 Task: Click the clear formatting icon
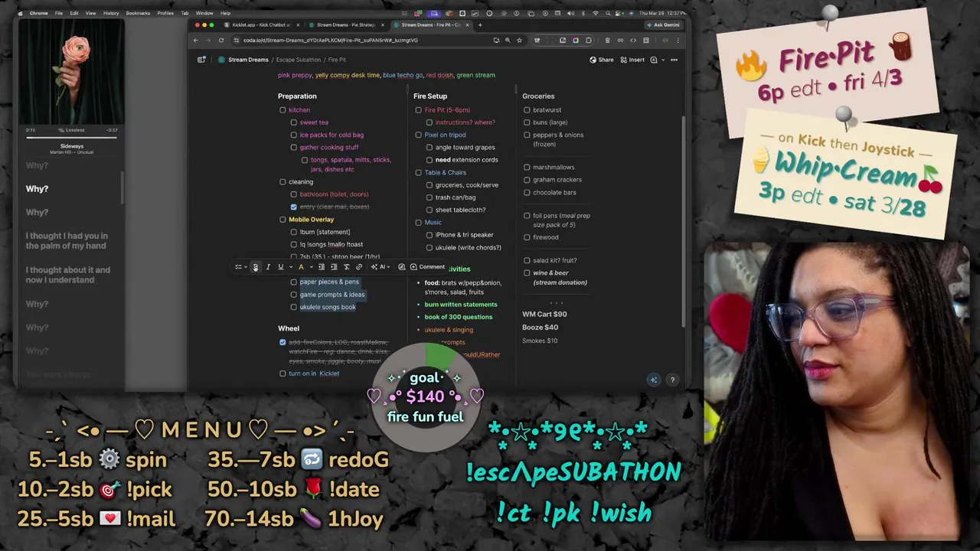346,267
